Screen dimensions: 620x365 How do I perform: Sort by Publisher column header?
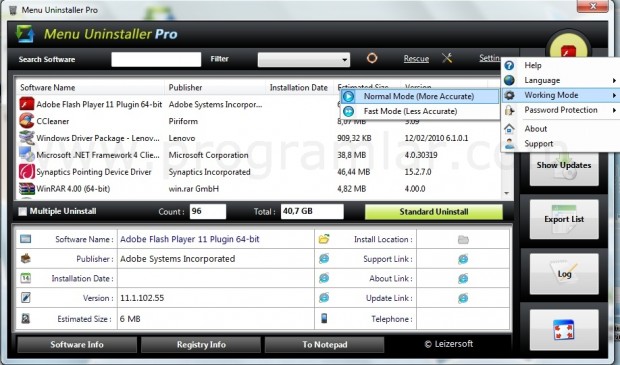(x=215, y=87)
